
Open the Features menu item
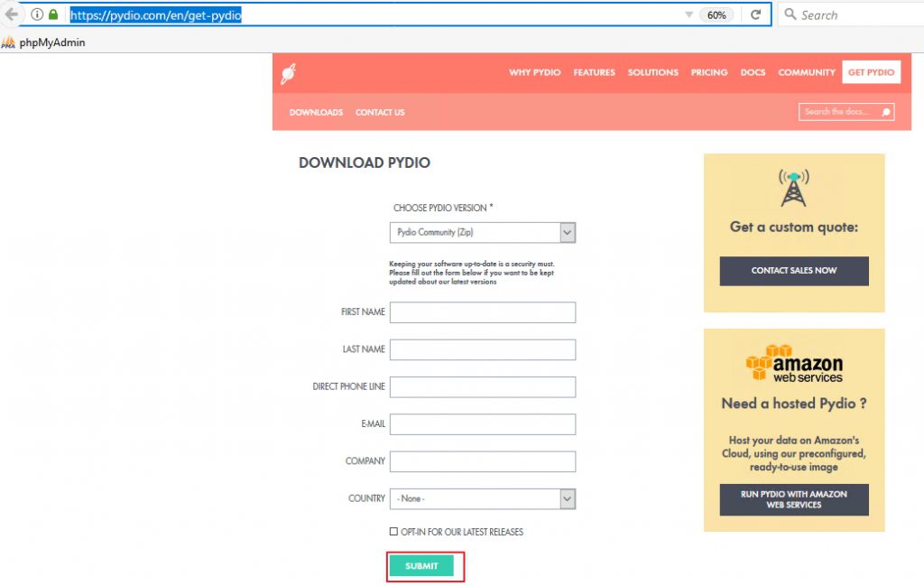pos(594,72)
